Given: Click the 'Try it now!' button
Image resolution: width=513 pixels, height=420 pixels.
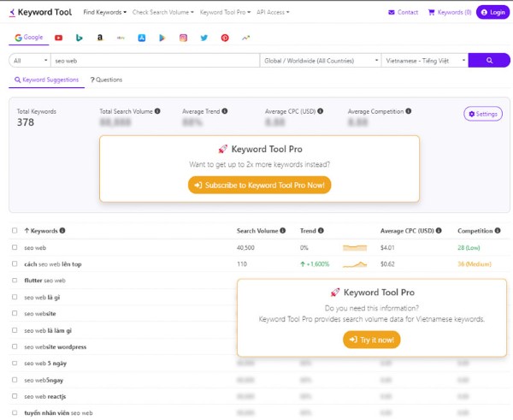Looking at the screenshot, I should click(x=371, y=340).
